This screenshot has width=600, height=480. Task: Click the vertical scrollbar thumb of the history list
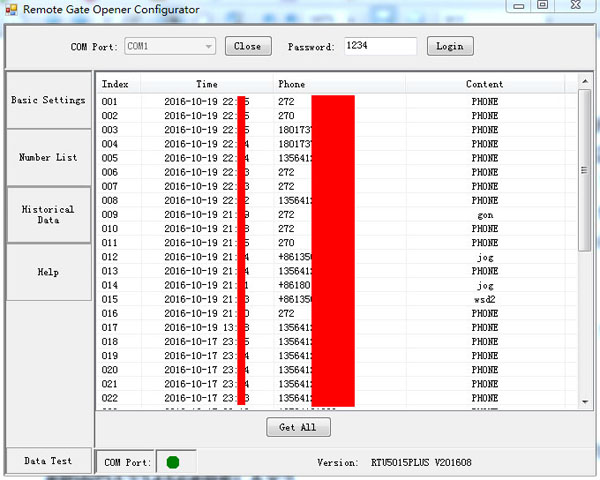pyautogui.click(x=585, y=170)
